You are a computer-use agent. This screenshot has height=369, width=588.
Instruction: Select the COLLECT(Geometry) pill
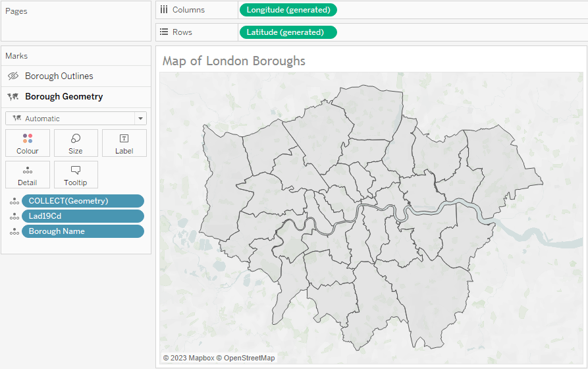pyautogui.click(x=82, y=201)
